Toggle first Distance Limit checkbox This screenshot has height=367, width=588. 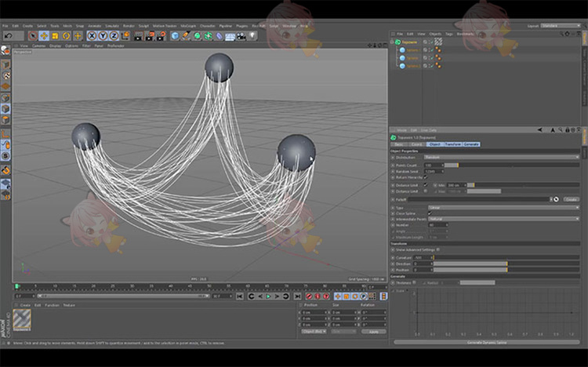pos(425,185)
